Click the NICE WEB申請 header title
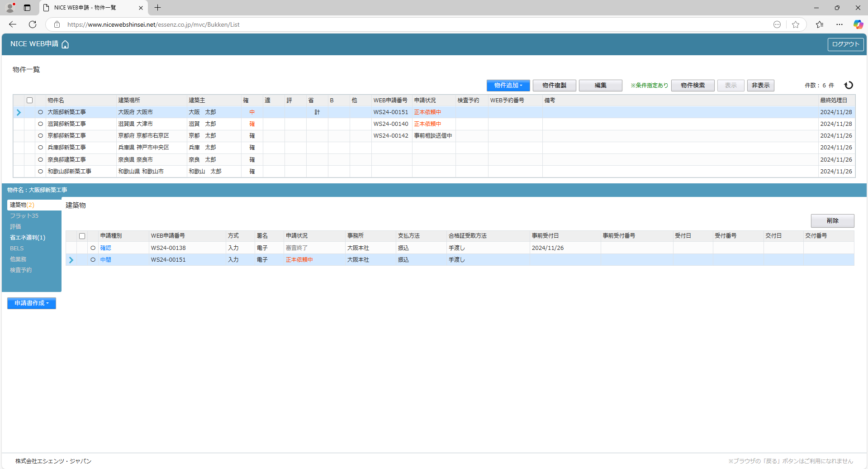 point(34,44)
